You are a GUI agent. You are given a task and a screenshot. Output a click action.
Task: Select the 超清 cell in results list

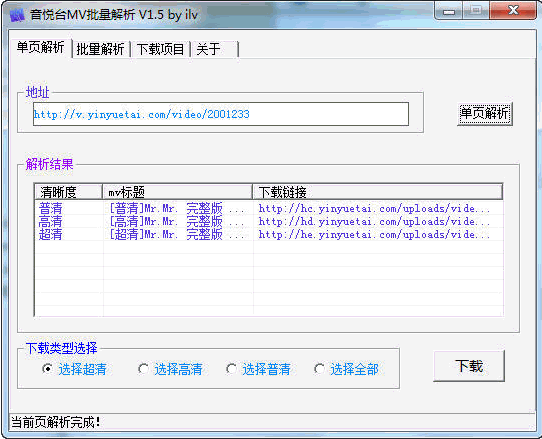pyautogui.click(x=50, y=235)
